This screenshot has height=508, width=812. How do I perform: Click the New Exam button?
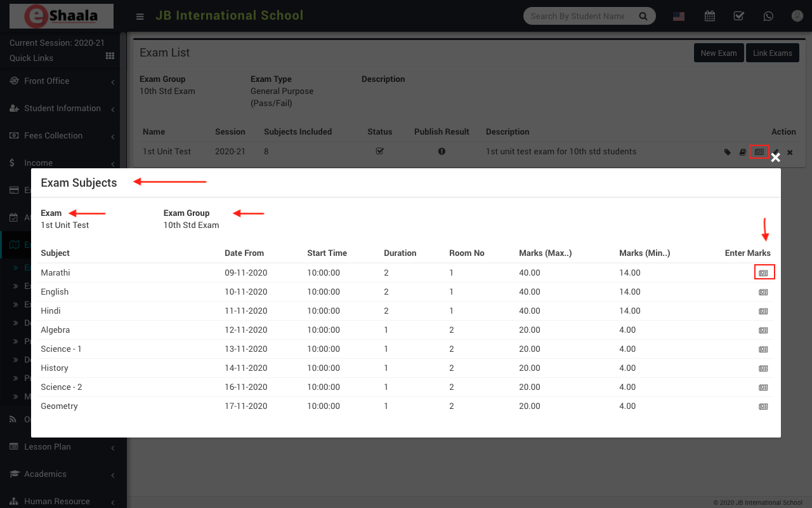point(719,53)
